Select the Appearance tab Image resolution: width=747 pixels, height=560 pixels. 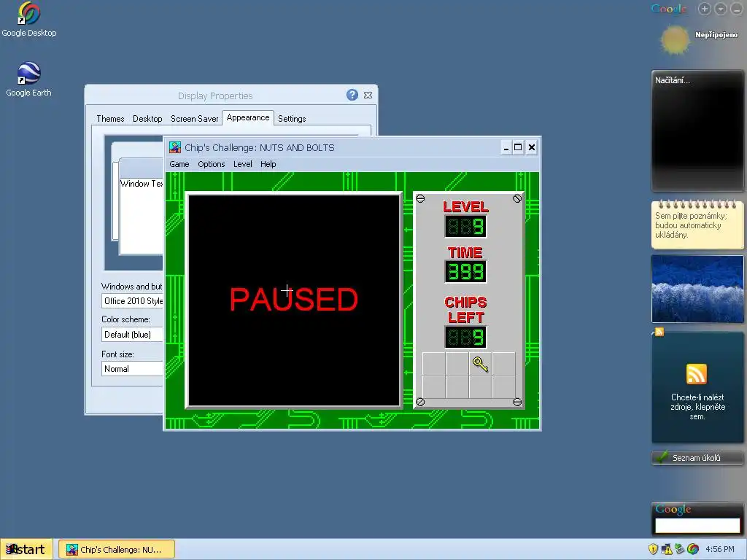[248, 117]
